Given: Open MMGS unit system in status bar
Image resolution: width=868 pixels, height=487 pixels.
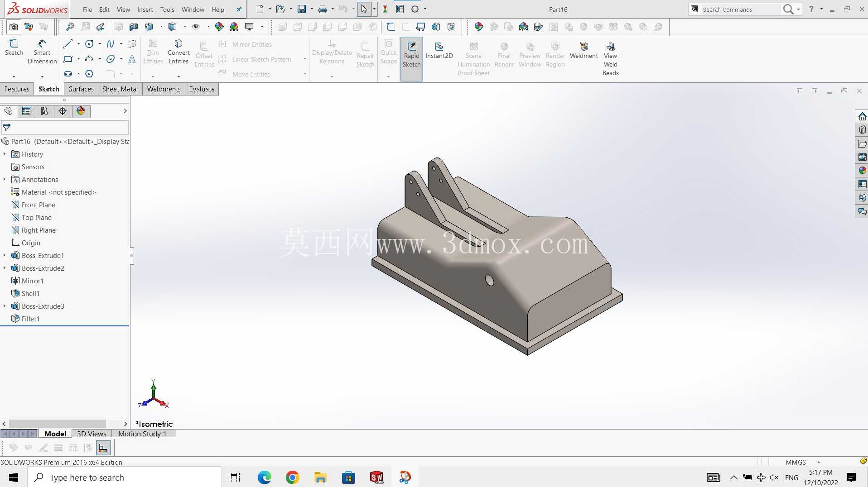Looking at the screenshot, I should tap(796, 462).
